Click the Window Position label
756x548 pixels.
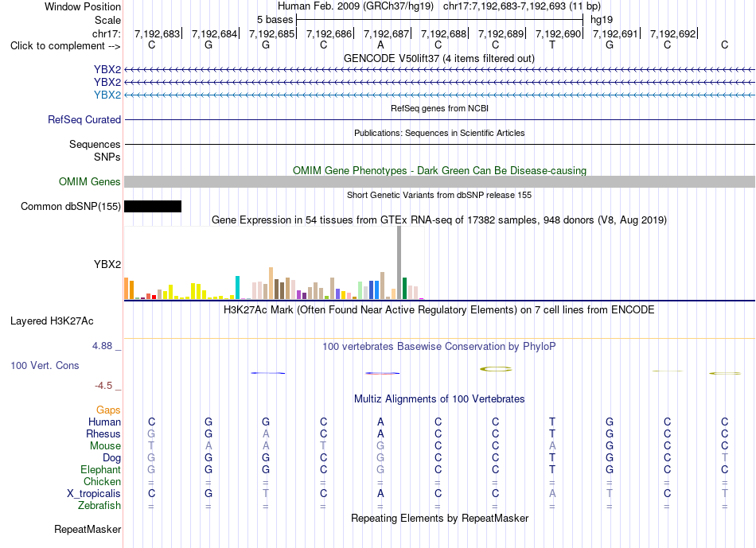83,6
